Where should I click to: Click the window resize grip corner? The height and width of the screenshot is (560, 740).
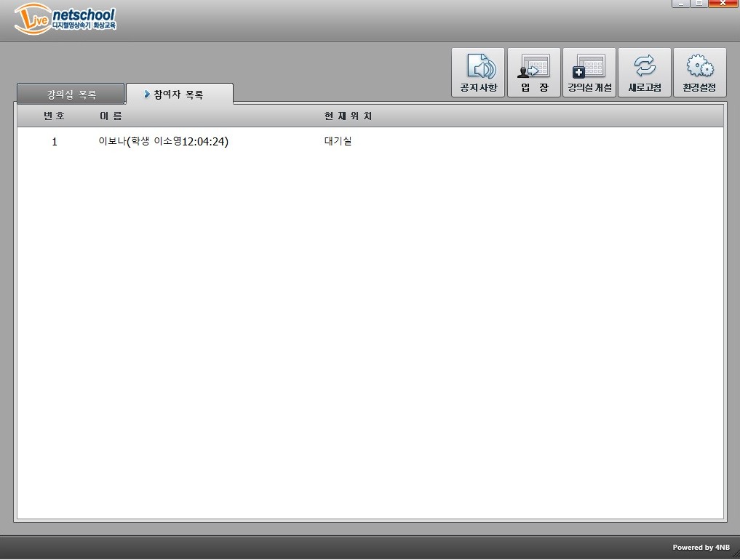(733, 553)
